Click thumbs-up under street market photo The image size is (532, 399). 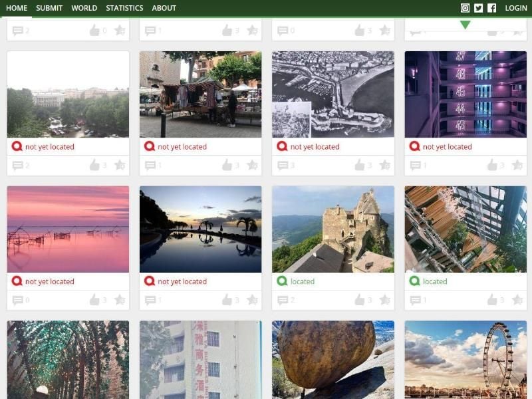227,165
